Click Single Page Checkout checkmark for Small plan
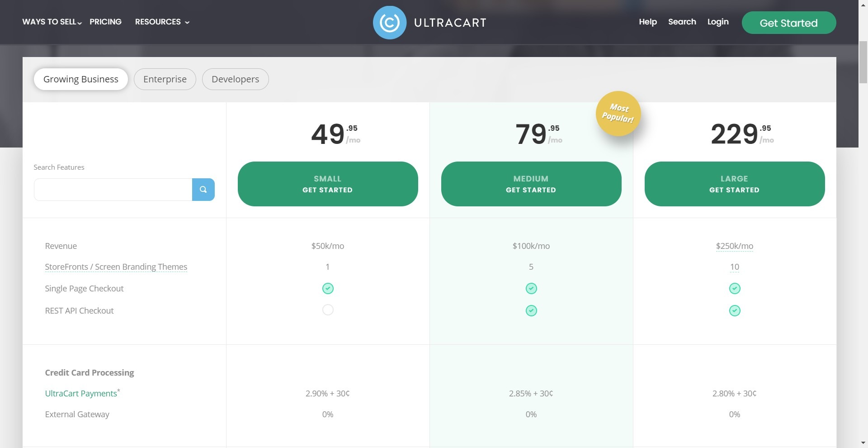Screen dimensions: 868x448 328,288
